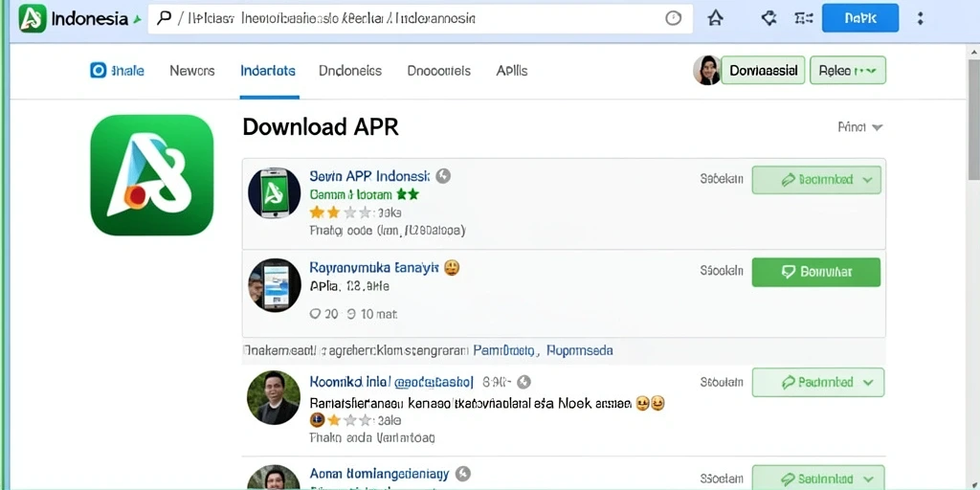This screenshot has height=490, width=980.
Task: Expand the Padnnbed dropdown button
Action: pyautogui.click(x=818, y=383)
